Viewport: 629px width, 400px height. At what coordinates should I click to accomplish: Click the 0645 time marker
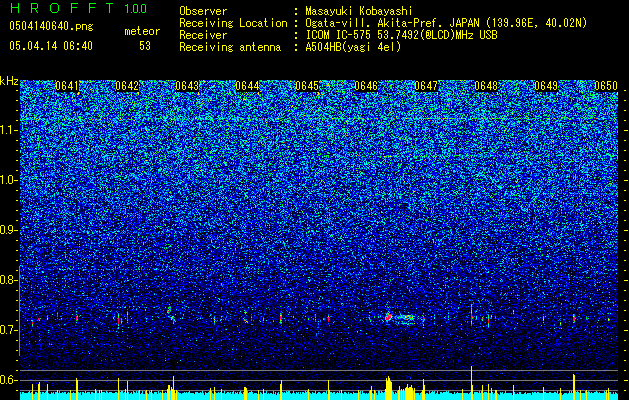[x=307, y=86]
